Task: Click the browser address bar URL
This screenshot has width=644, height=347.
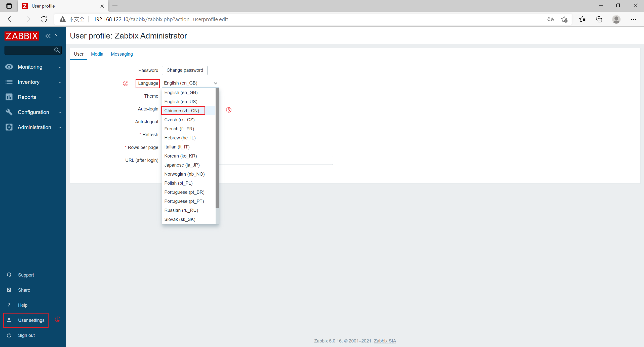Action: point(161,19)
